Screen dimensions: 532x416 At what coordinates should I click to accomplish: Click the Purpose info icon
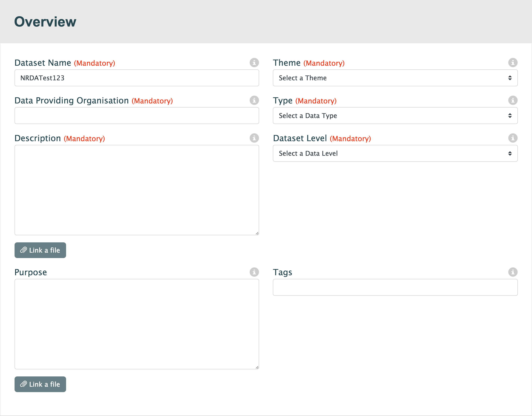tap(254, 272)
